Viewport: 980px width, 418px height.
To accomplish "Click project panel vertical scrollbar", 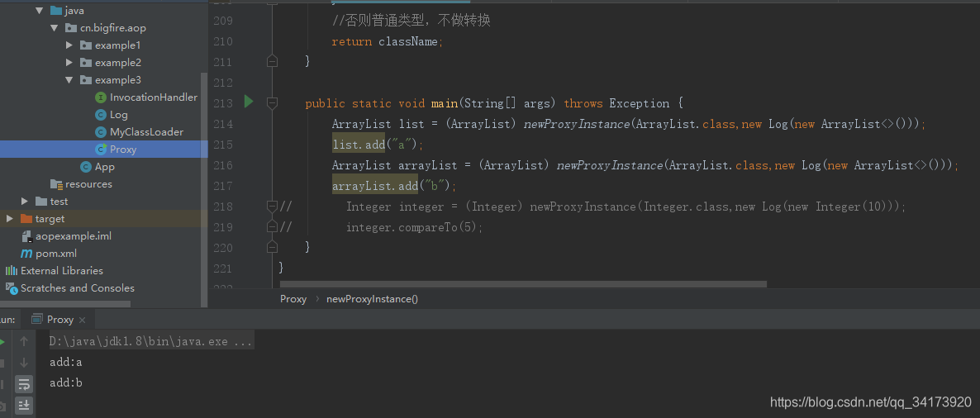I will [204, 188].
